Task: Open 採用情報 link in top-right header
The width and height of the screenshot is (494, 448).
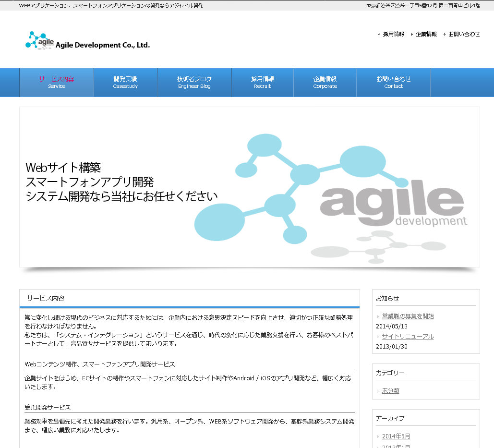Action: tap(393, 34)
